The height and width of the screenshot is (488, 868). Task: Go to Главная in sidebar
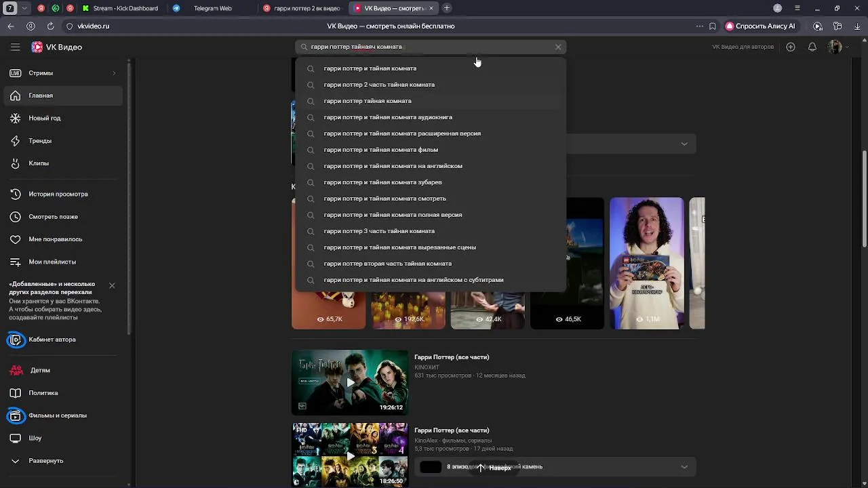pyautogui.click(x=62, y=96)
